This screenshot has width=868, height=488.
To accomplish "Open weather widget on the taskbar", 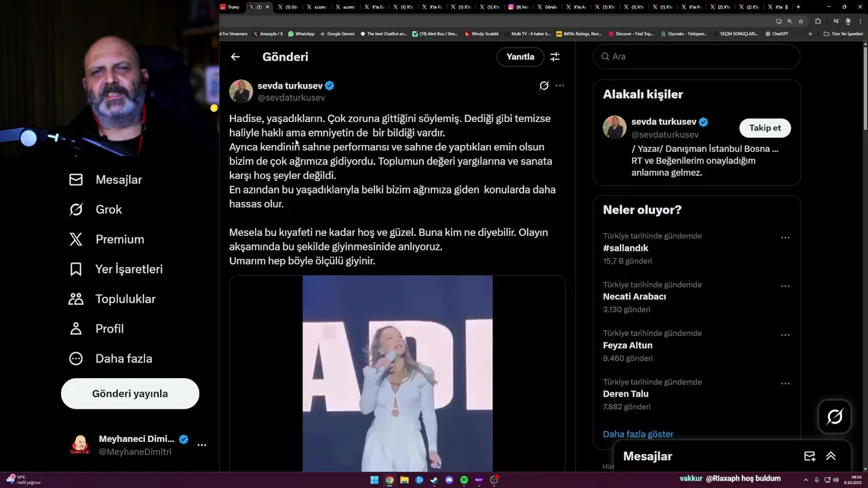I will click(x=24, y=480).
